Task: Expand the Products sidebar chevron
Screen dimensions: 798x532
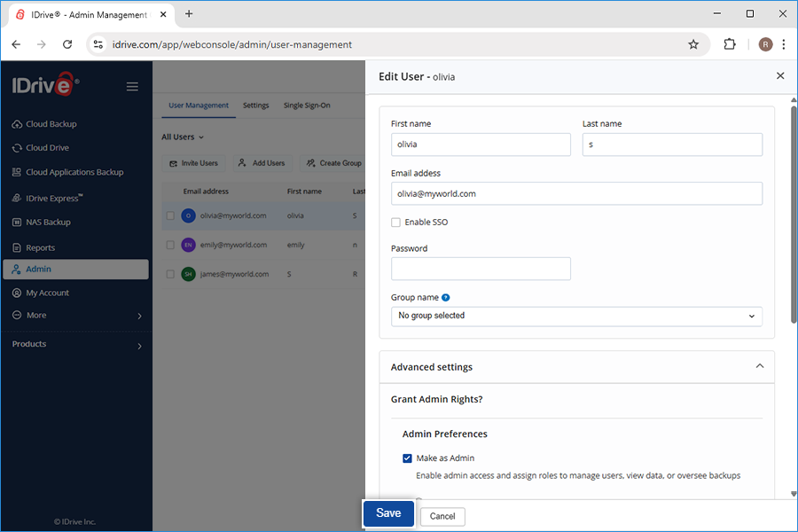Action: coord(139,346)
